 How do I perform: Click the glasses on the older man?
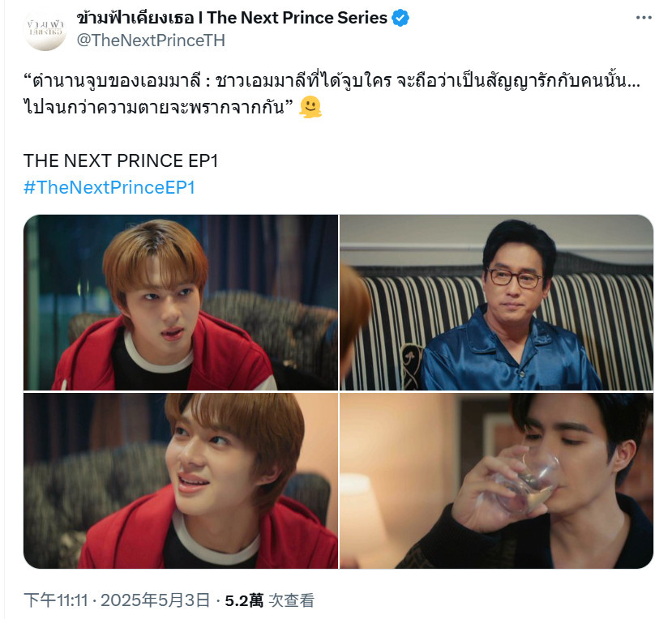click(515, 278)
